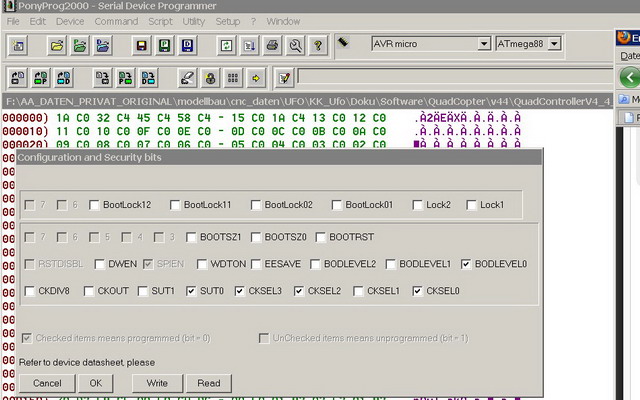The width and height of the screenshot is (640, 400).
Task: Click the New Window toolbar icon
Action: 19,45
